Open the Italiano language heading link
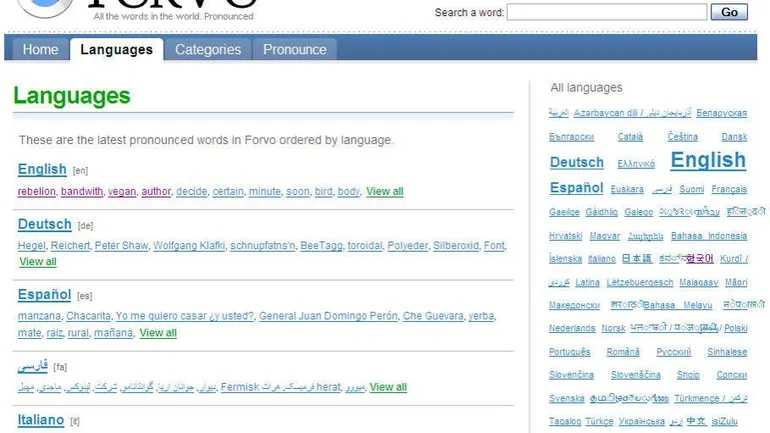Viewport: 770px width, 433px height. [x=41, y=420]
